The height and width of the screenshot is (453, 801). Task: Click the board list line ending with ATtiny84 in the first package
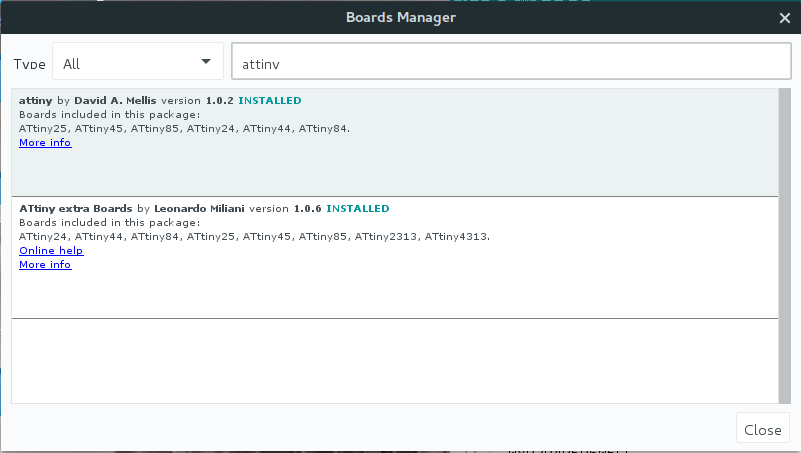(184, 129)
